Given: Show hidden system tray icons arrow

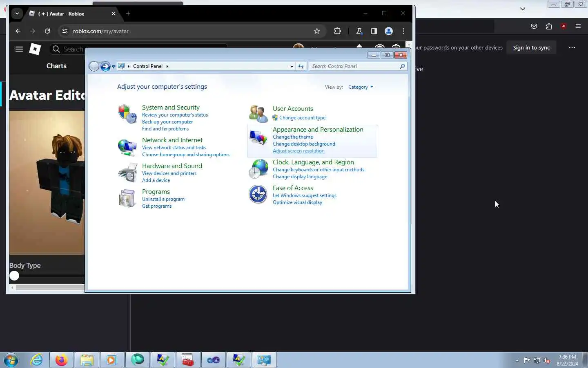Looking at the screenshot, I should (x=517, y=360).
